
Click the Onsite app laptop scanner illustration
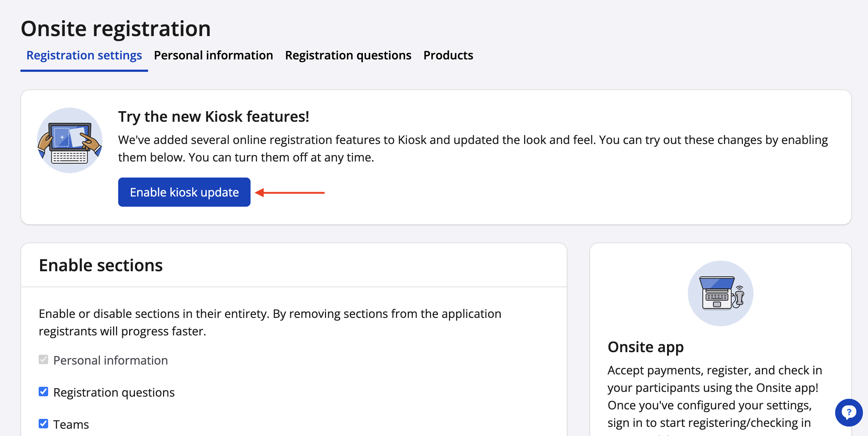[x=720, y=293]
